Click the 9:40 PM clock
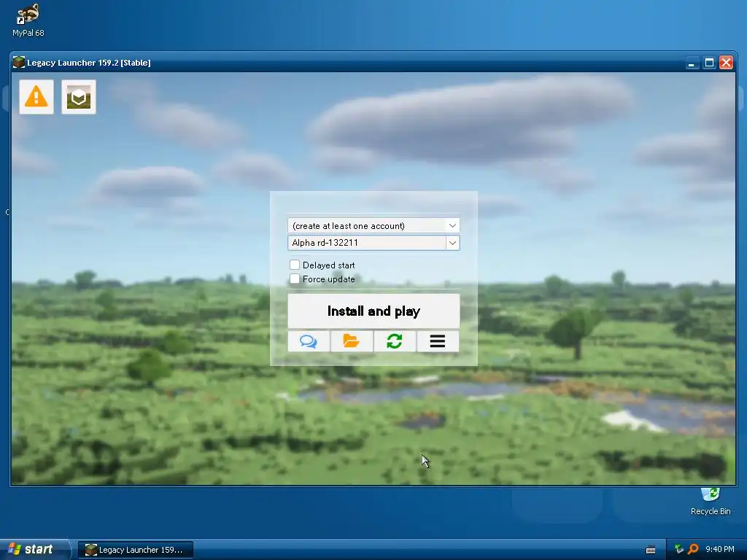Image resolution: width=747 pixels, height=560 pixels. pyautogui.click(x=720, y=550)
